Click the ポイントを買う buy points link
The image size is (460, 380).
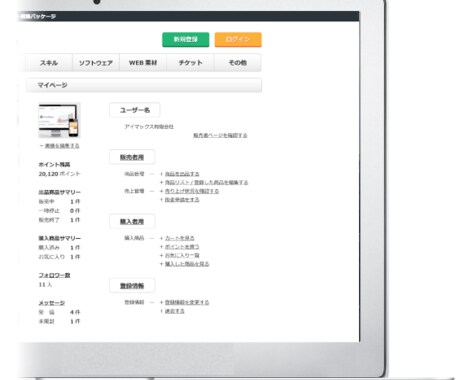pyautogui.click(x=182, y=247)
